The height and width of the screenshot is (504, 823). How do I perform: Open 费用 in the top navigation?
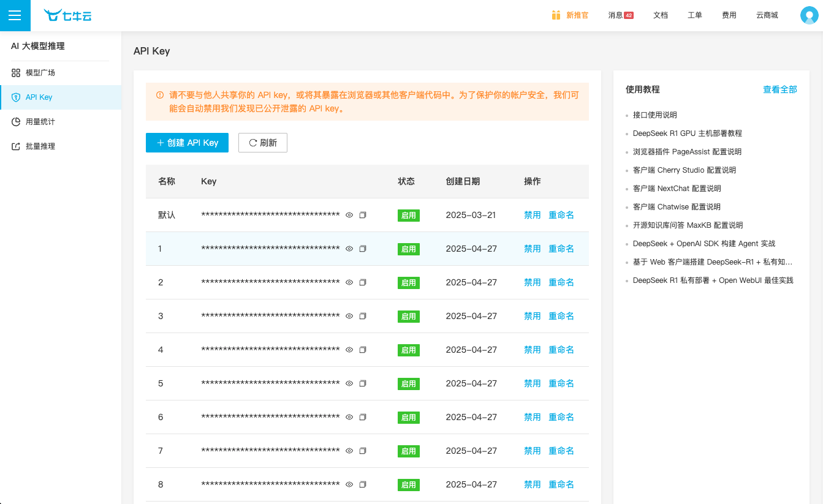click(x=729, y=15)
